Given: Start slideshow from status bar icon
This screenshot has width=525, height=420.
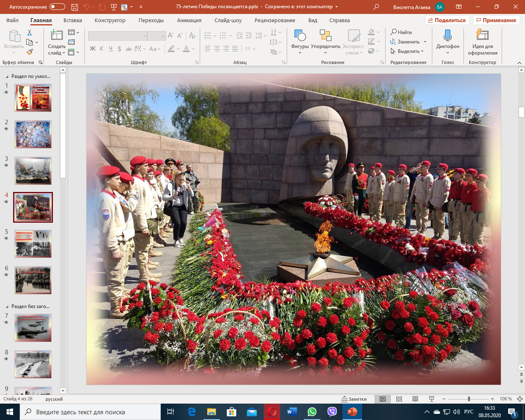Looking at the screenshot, I should point(431,399).
